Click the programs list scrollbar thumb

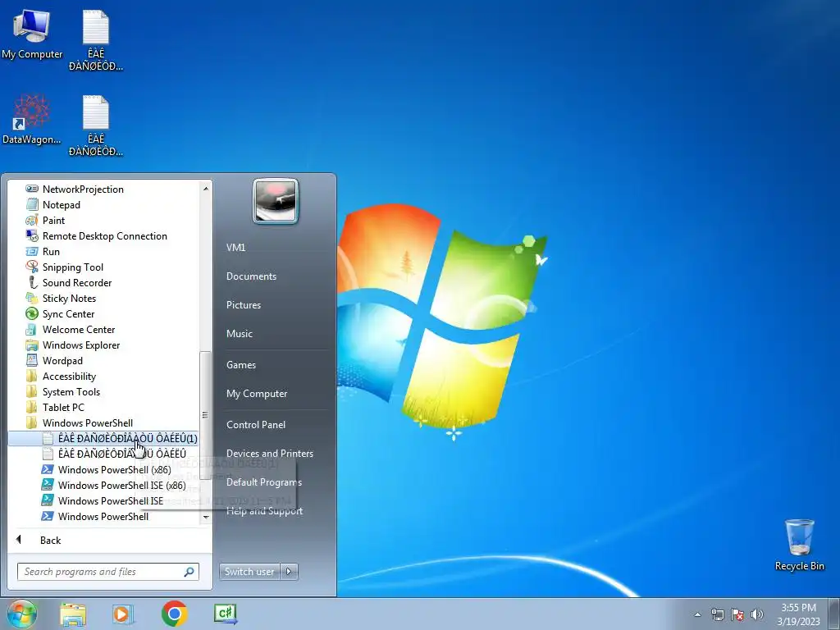pos(205,413)
